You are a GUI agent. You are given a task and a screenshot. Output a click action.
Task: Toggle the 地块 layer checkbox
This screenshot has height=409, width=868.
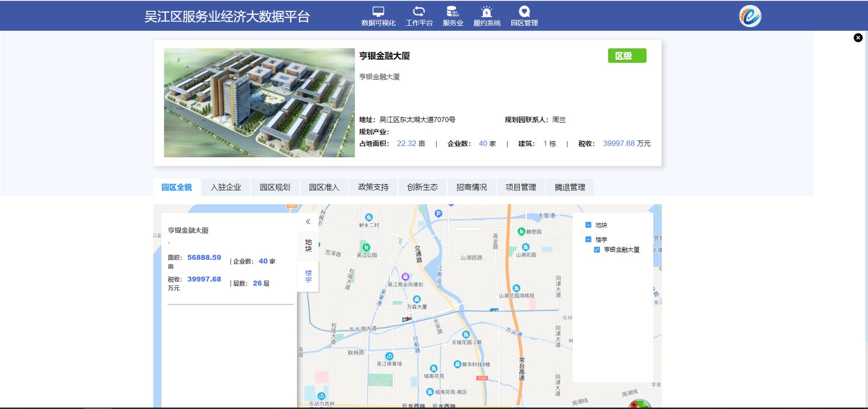click(x=588, y=225)
